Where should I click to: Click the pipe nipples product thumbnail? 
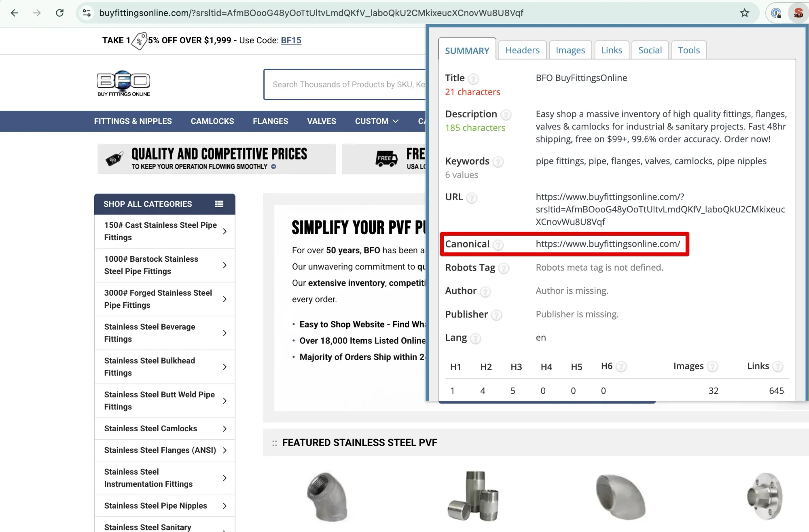click(473, 496)
